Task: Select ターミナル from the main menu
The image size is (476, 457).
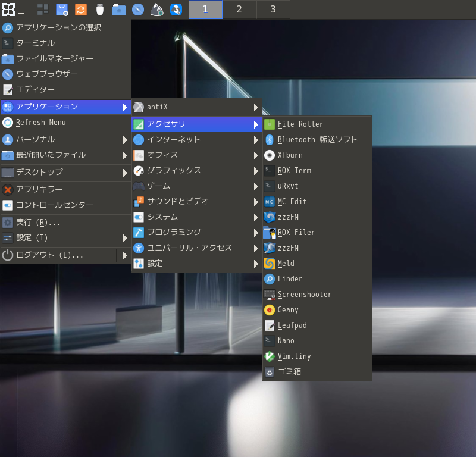Action: coord(35,43)
